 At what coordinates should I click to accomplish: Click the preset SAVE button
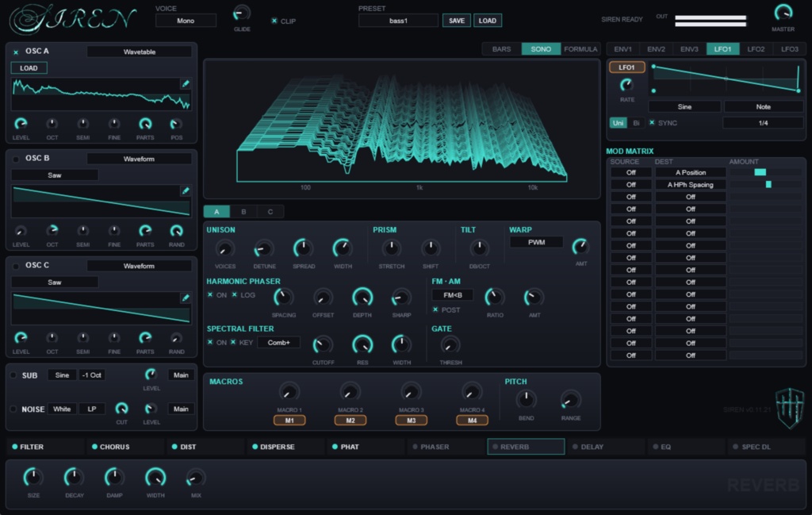click(x=456, y=21)
